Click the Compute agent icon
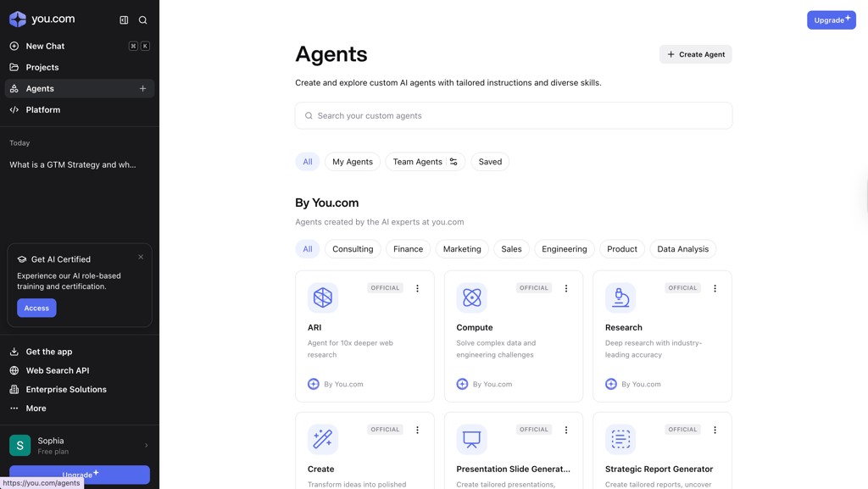This screenshot has height=489, width=868. (471, 297)
